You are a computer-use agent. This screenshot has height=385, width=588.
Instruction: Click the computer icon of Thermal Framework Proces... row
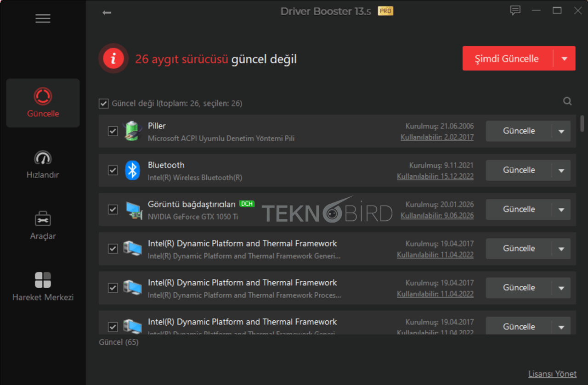(x=132, y=288)
